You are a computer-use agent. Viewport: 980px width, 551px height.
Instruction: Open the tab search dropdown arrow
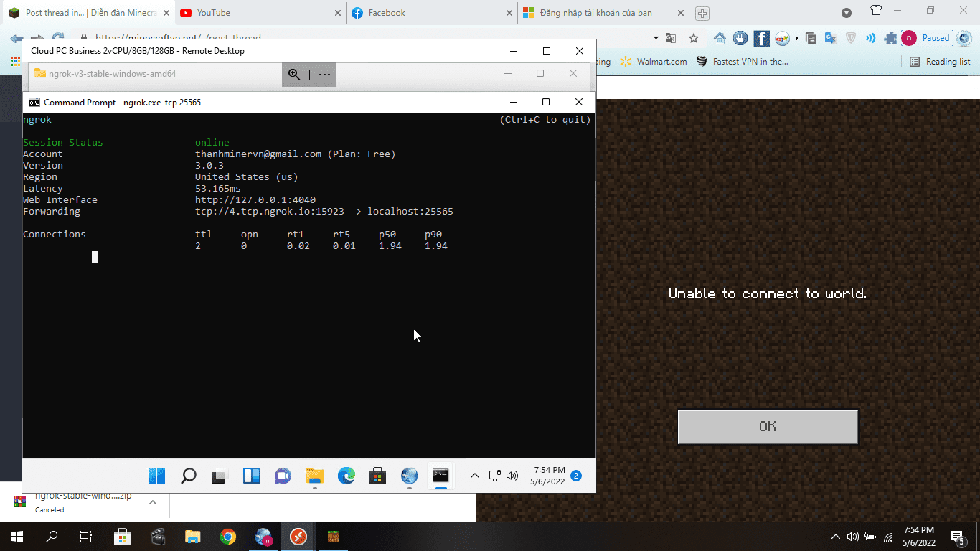click(x=847, y=13)
